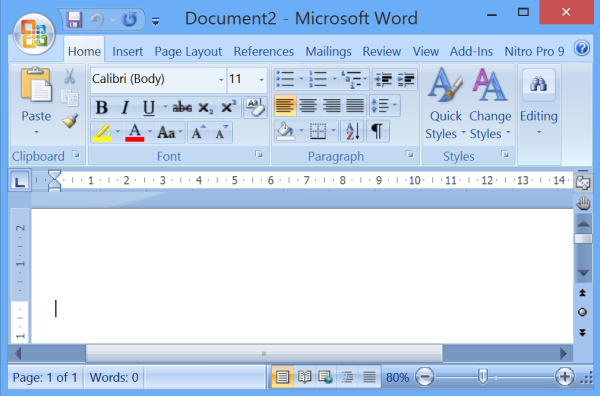This screenshot has width=600, height=396.
Task: Open the Insert tab
Action: (127, 51)
